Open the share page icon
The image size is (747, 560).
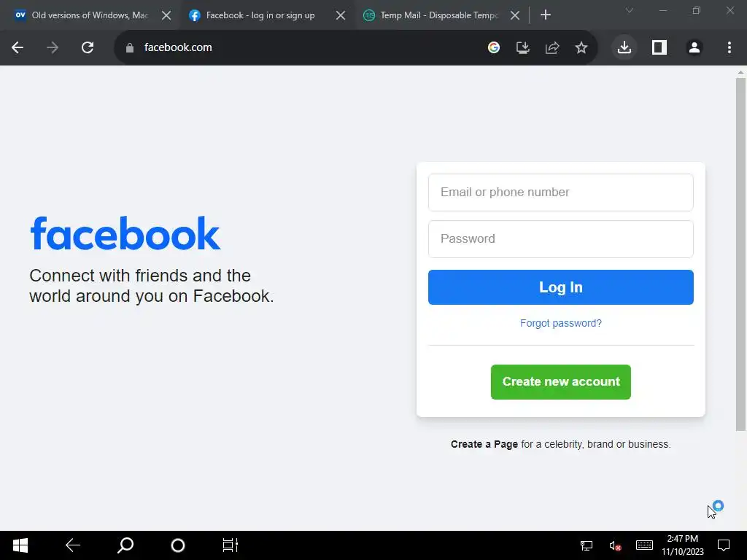point(551,47)
